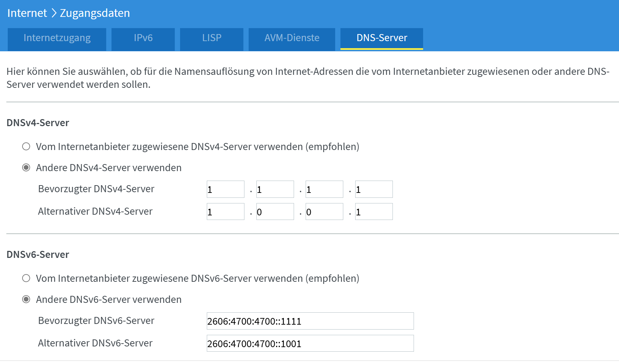Choose 'Andere DNSv4-Server verwenden' radio button
The height and width of the screenshot is (364, 619).
coord(26,168)
